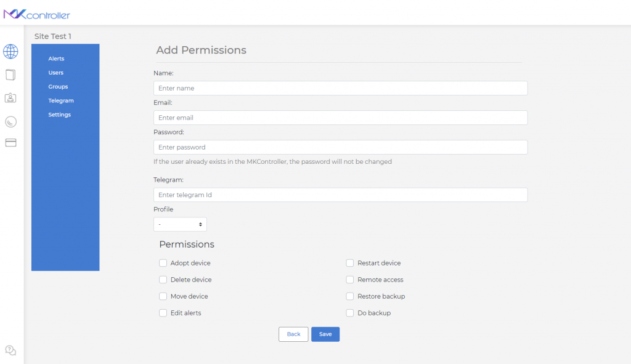Select the globe Sites icon in sidebar
The width and height of the screenshot is (631, 364).
[10, 52]
